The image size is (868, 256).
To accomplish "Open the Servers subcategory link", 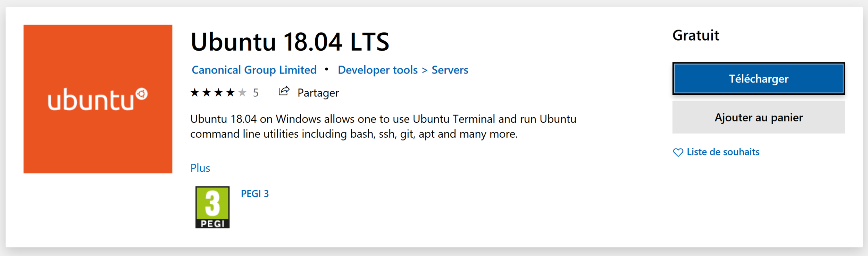I will (450, 70).
